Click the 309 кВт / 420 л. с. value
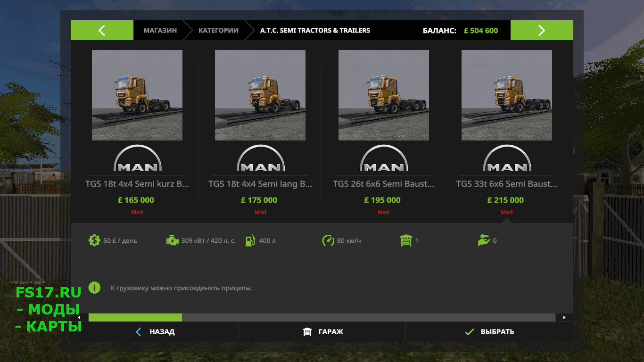This screenshot has width=644, height=362. click(208, 241)
